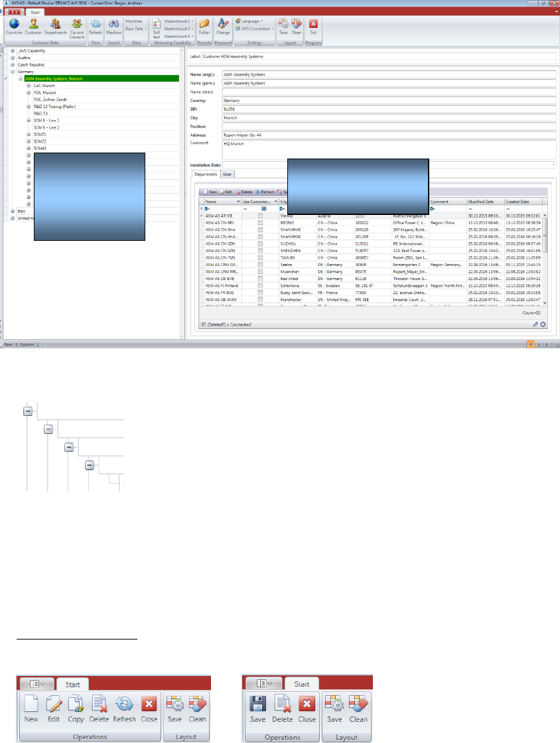
Task: Expand the Czech Republic tree node
Action: [13, 64]
